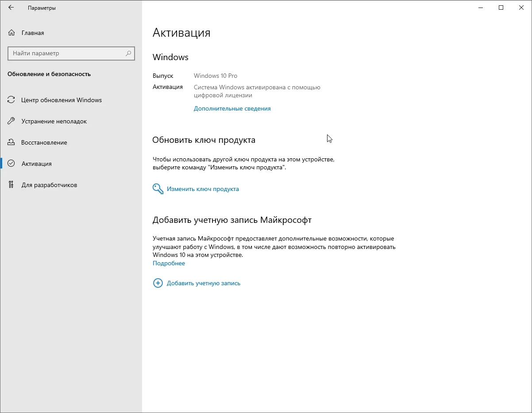Click the plus circle icon to add account
The width and height of the screenshot is (532, 413).
point(158,283)
